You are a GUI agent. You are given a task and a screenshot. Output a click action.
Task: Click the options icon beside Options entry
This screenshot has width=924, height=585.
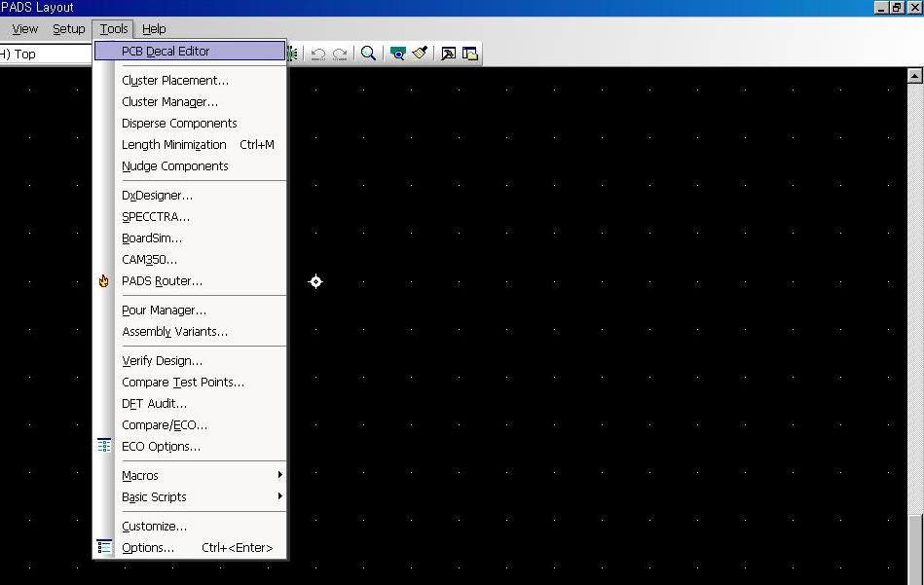[104, 547]
